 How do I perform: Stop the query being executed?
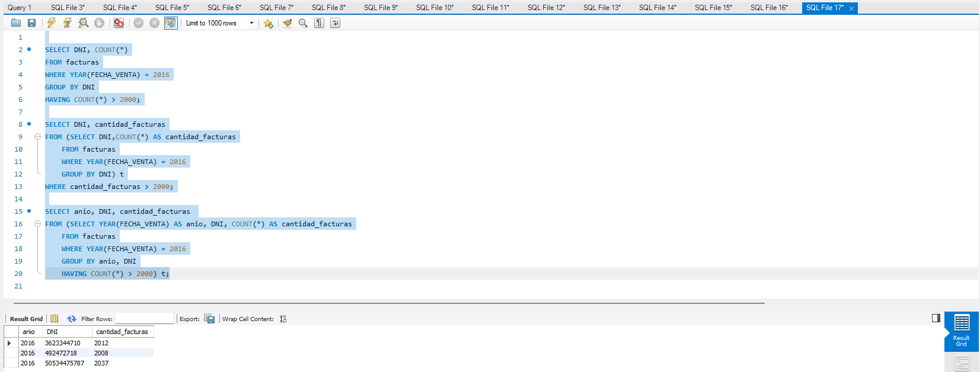point(100,23)
